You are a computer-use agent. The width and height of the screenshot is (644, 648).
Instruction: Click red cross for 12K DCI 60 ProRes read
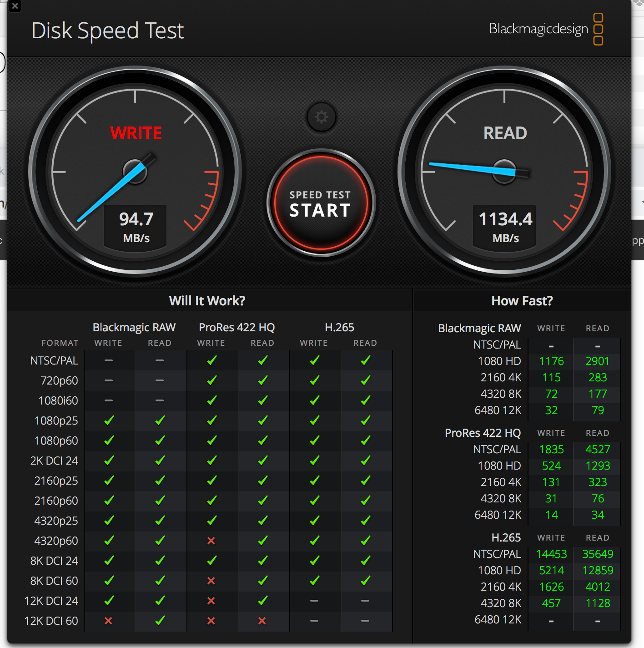click(x=262, y=621)
